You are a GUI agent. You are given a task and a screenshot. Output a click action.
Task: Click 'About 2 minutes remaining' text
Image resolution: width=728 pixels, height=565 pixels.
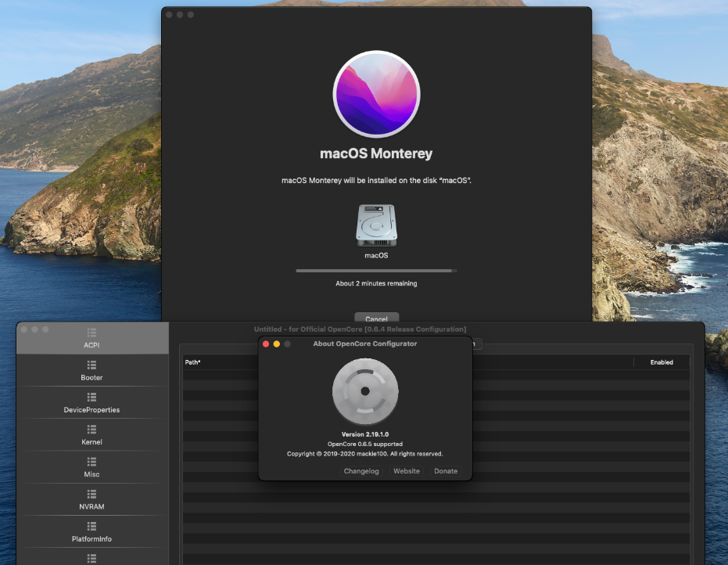(x=377, y=283)
